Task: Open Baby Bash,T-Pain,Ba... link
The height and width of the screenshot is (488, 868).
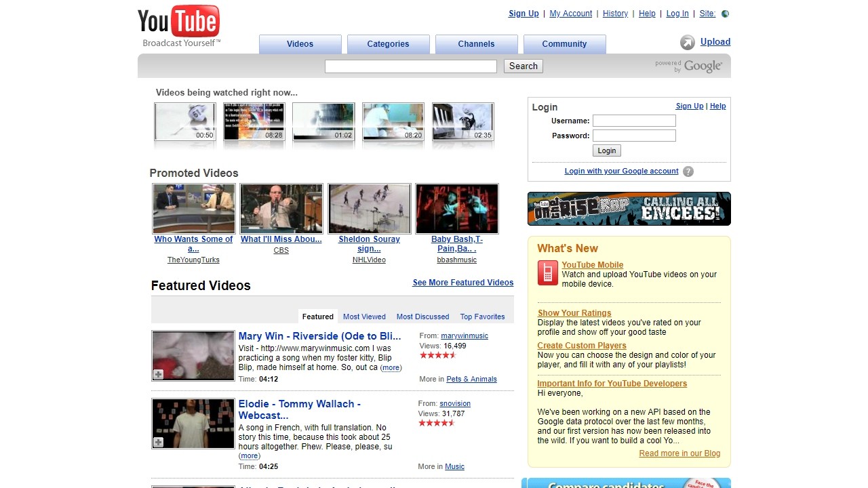Action: [457, 244]
